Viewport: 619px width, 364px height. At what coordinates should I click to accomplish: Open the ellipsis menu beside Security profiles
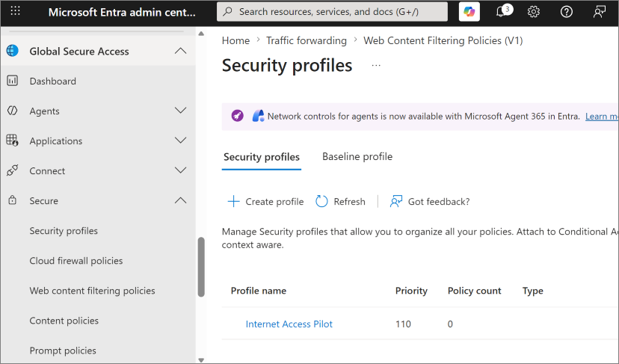376,66
